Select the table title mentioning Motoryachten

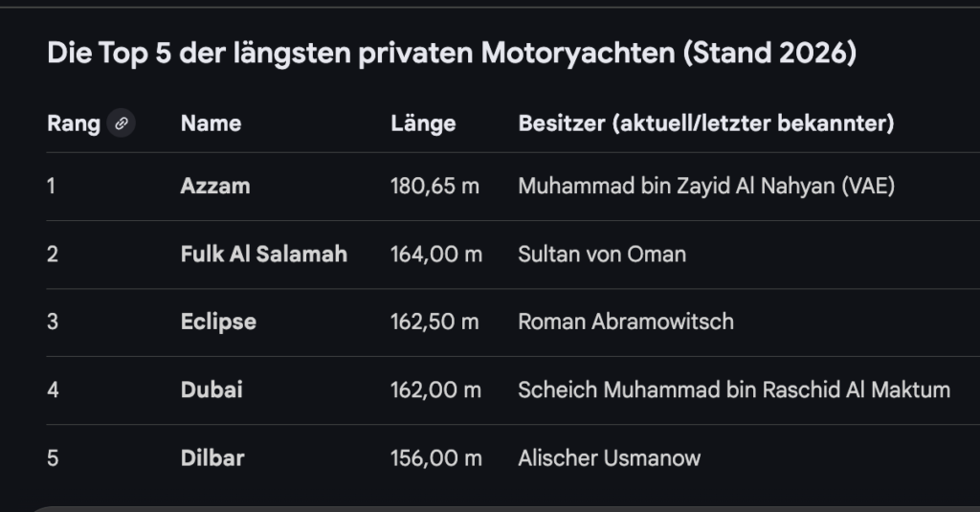pyautogui.click(x=451, y=54)
